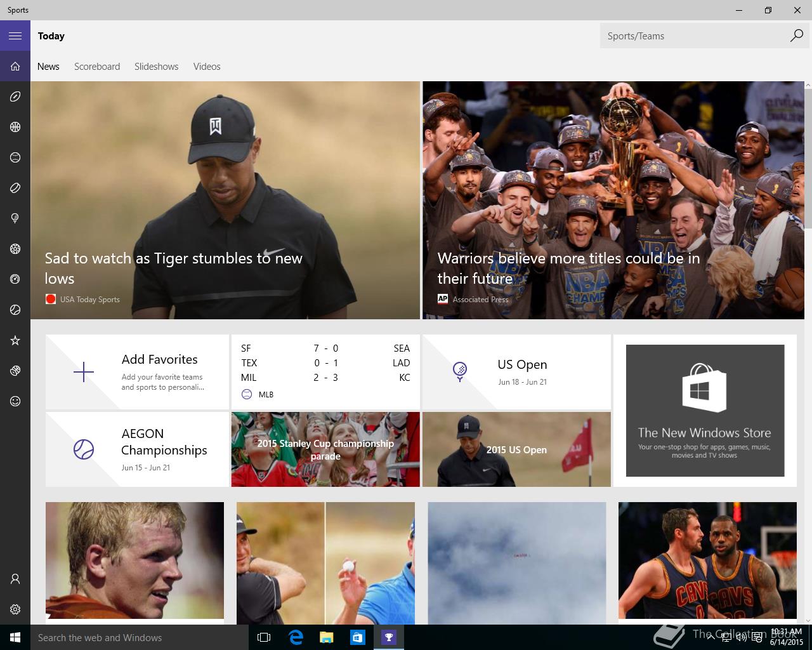The height and width of the screenshot is (650, 812).
Task: Open the account person icon
Action: (15, 579)
